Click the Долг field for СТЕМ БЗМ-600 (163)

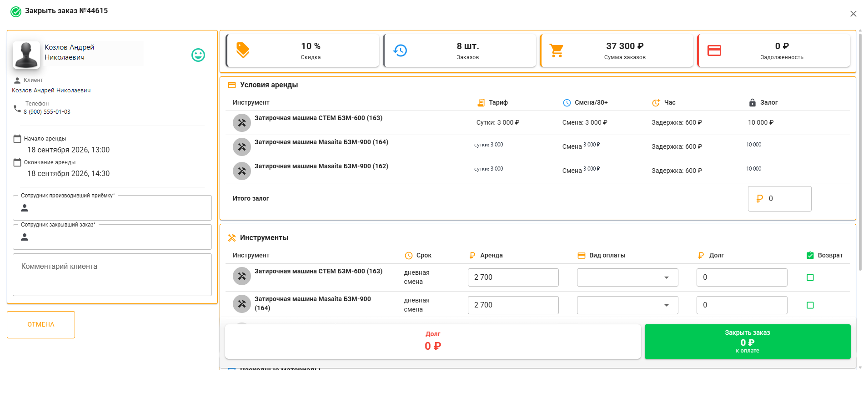tap(742, 277)
